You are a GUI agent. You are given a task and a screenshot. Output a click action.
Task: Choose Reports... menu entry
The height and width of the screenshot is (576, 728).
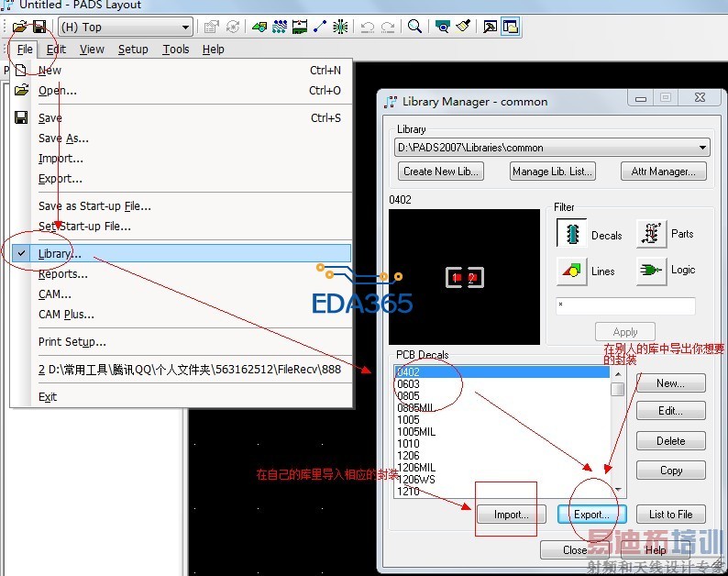(x=181, y=274)
